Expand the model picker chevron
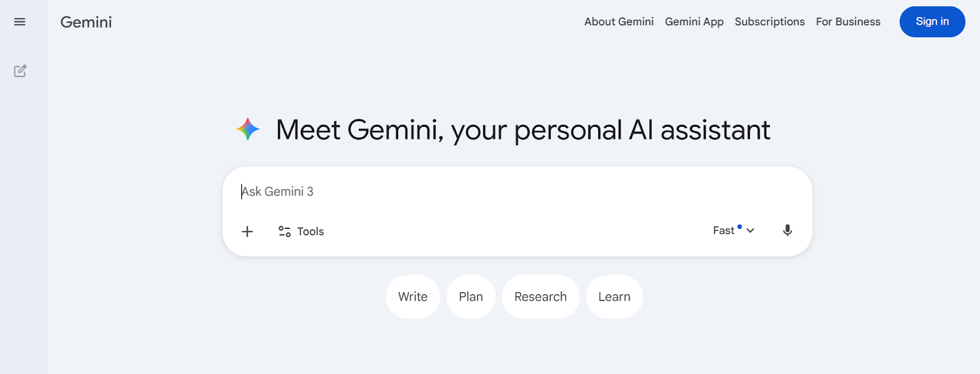Viewport: 980px width, 374px height. (750, 231)
